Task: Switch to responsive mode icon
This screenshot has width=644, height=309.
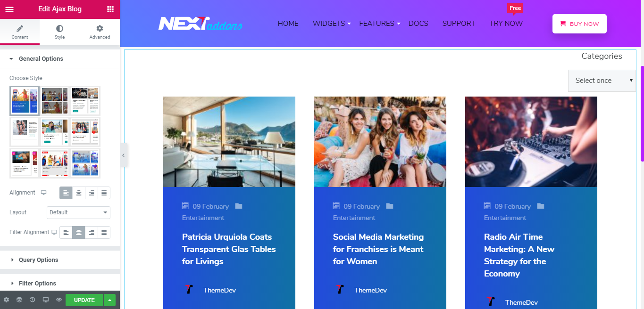Action: pyautogui.click(x=46, y=300)
